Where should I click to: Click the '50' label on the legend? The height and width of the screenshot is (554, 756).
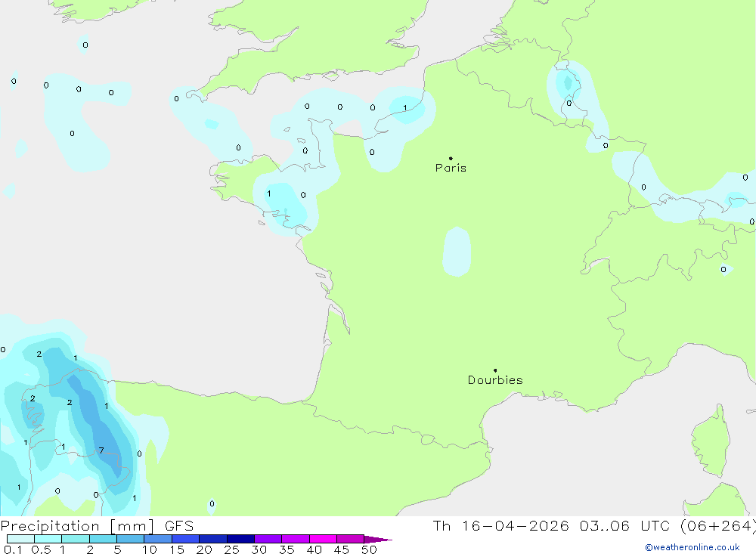[368, 549]
